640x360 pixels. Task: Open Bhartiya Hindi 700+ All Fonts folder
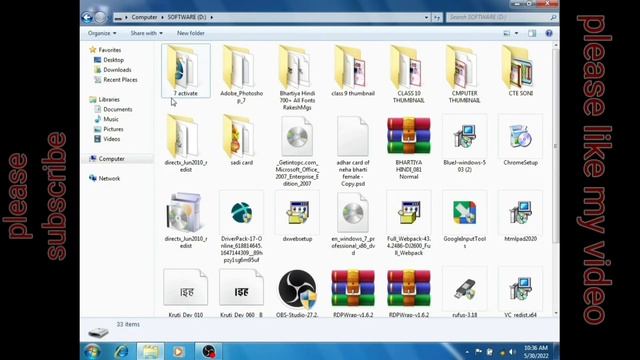(x=297, y=78)
